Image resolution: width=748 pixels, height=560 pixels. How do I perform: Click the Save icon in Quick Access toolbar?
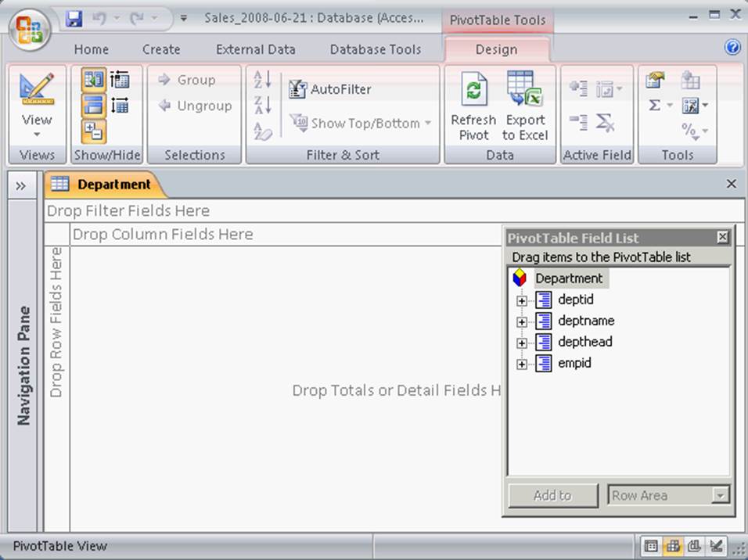coord(74,17)
